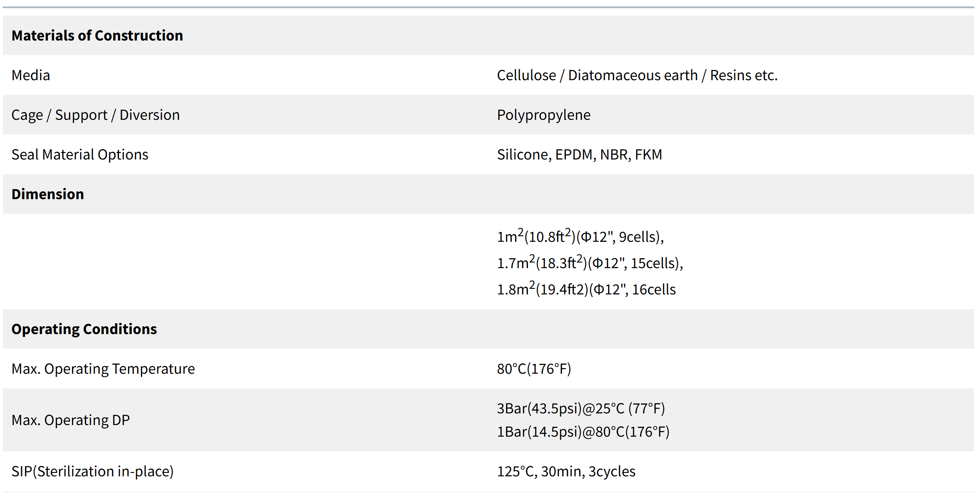Screen dimensions: 980x494
Task: Click the 3Bar(43.5psi)@25°C value line
Action: 581,408
